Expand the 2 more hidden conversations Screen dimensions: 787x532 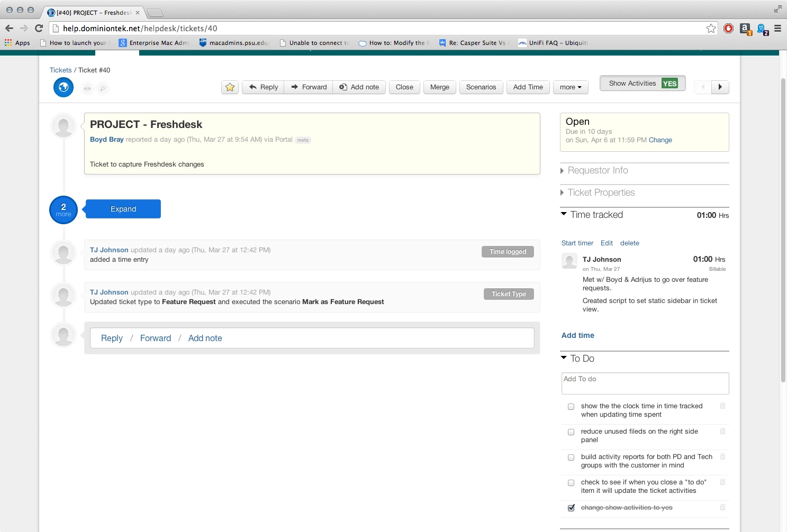click(123, 209)
